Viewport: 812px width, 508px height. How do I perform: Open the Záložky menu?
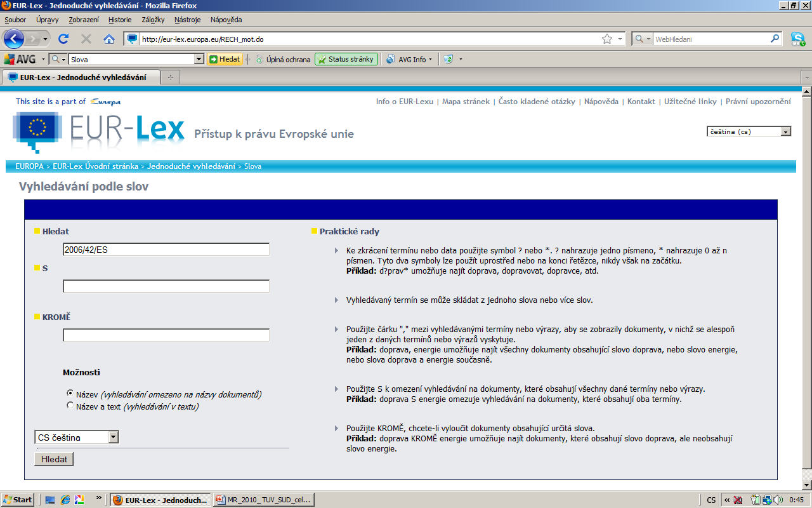pos(153,20)
